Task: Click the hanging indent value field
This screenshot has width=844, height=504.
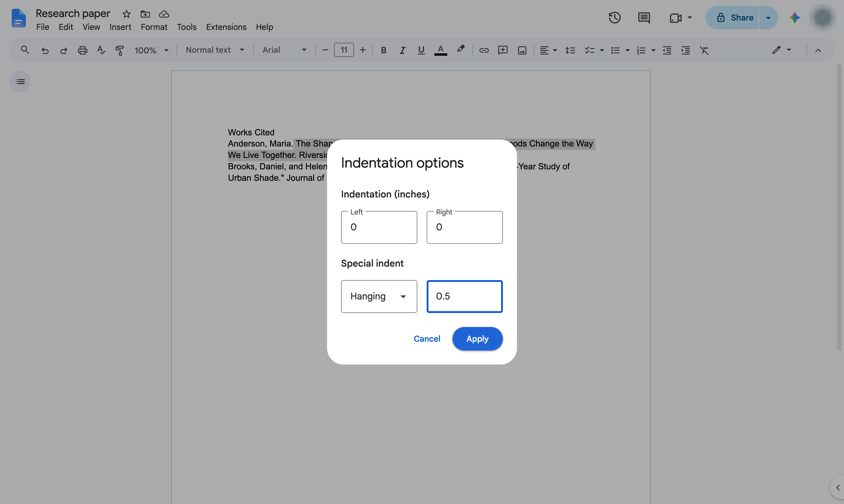Action: [464, 296]
